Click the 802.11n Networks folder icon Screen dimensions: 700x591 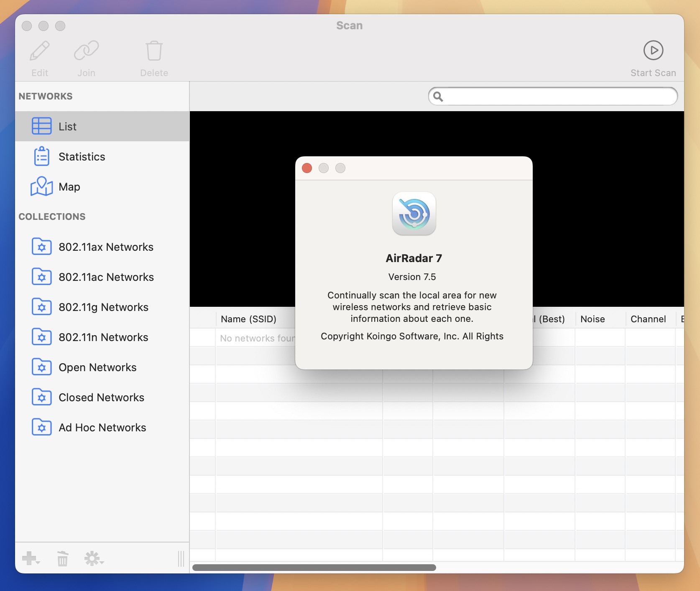(x=42, y=337)
